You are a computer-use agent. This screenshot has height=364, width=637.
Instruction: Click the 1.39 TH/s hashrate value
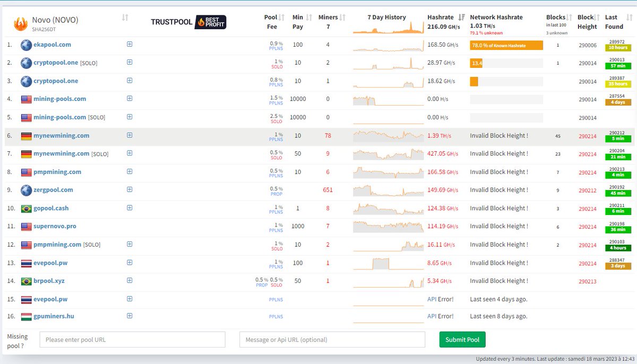point(438,136)
